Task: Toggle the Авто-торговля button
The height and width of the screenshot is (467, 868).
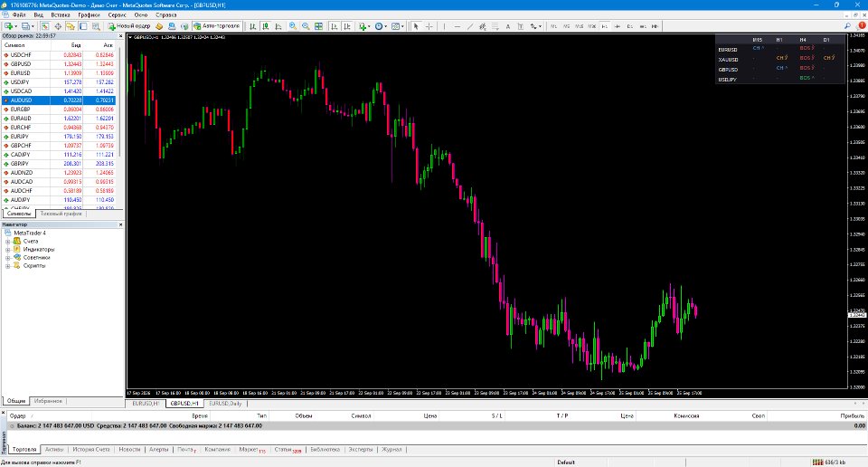Action: coord(216,26)
